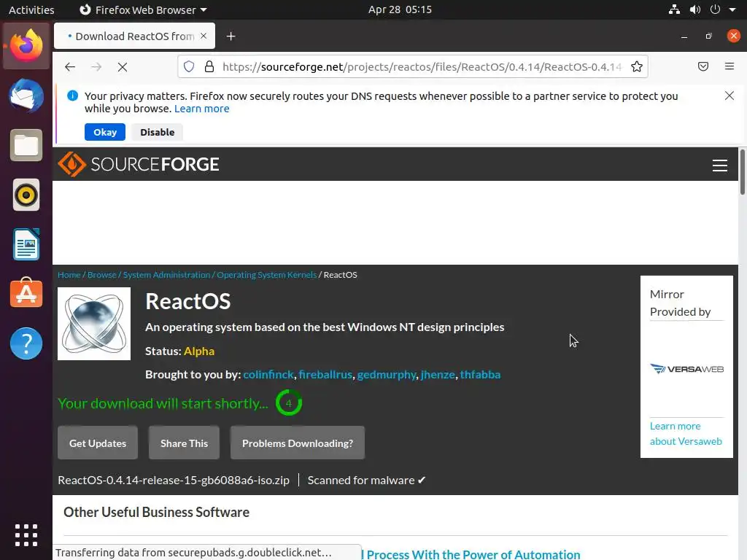Image resolution: width=747 pixels, height=560 pixels.
Task: Save page to Pocket
Action: [703, 66]
